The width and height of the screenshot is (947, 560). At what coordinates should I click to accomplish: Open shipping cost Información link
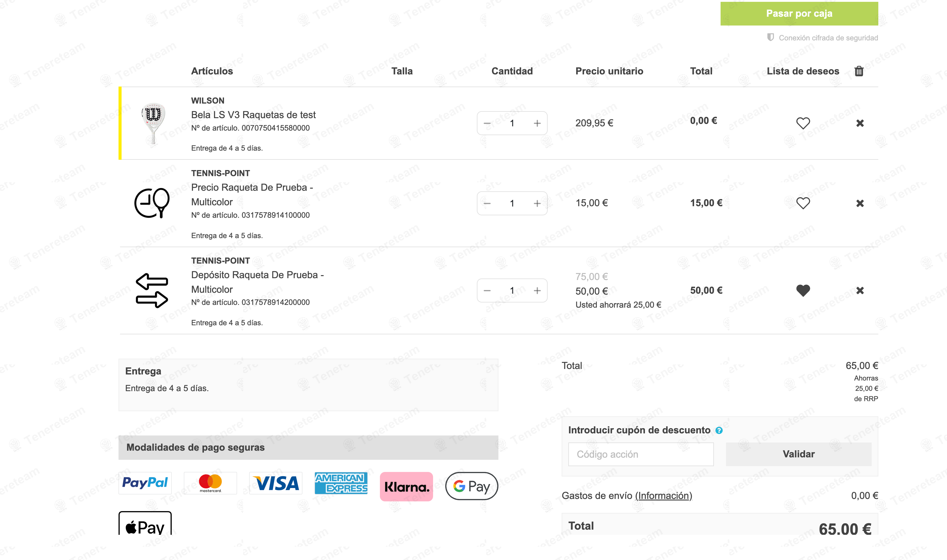[x=663, y=496]
